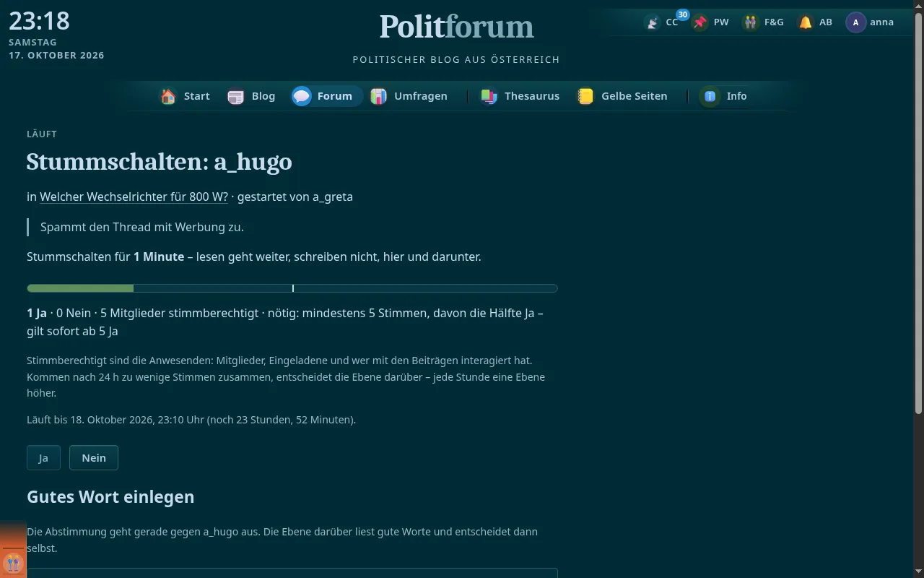Click the Gelbe Seiten notebook icon
Image resolution: width=924 pixels, height=578 pixels.
click(585, 96)
